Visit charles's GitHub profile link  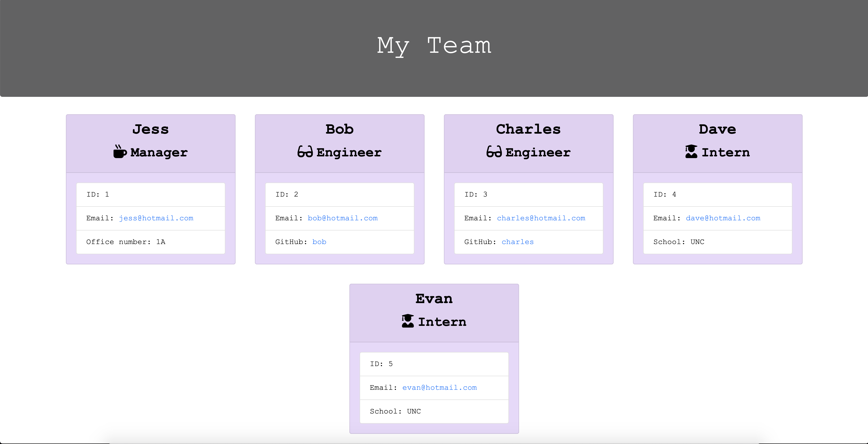click(x=517, y=242)
